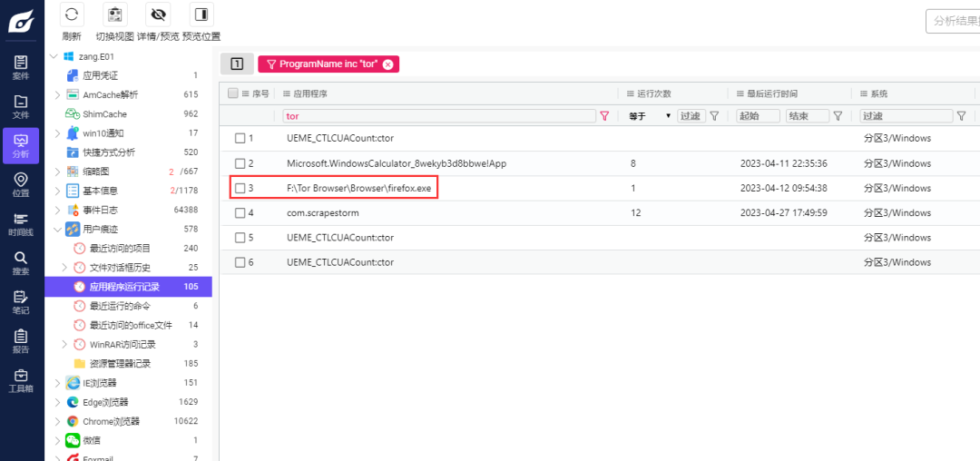Click the 分析结果 search box at top right
The height and width of the screenshot is (461, 980).
[x=953, y=21]
